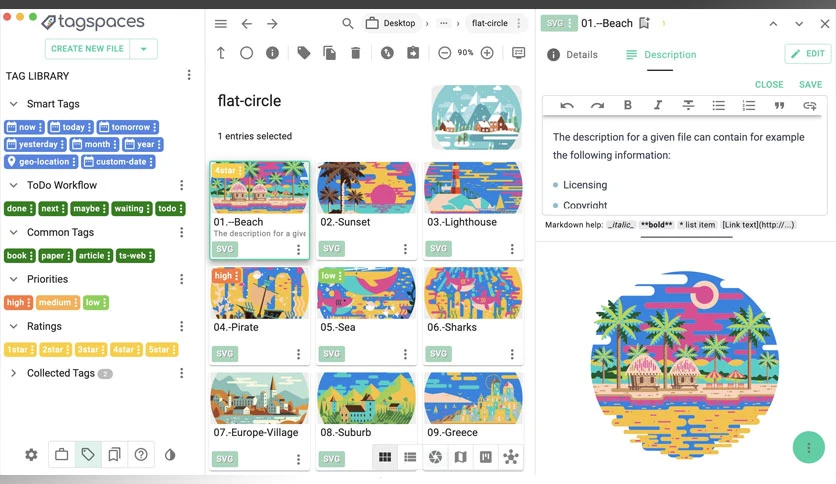
Task: Undo the last description edit
Action: [x=567, y=105]
